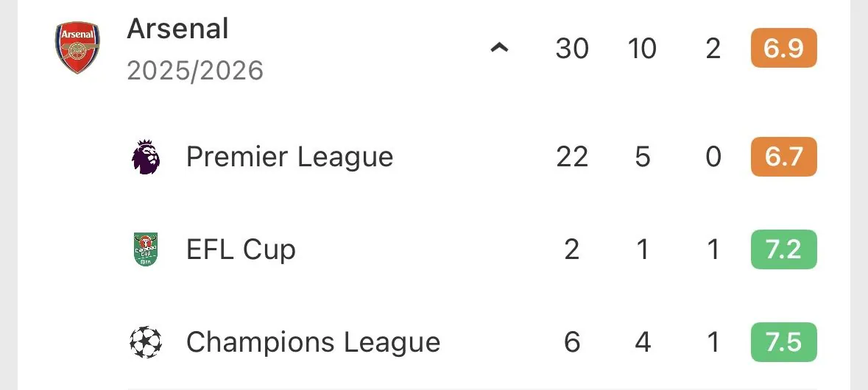The width and height of the screenshot is (868, 390).
Task: Click the Premier League lion logo
Action: coord(146,157)
